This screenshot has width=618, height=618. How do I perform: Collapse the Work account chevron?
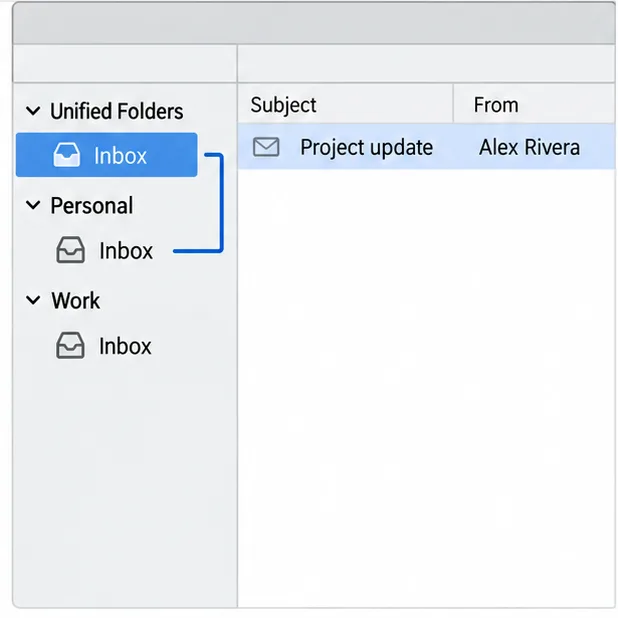33,300
